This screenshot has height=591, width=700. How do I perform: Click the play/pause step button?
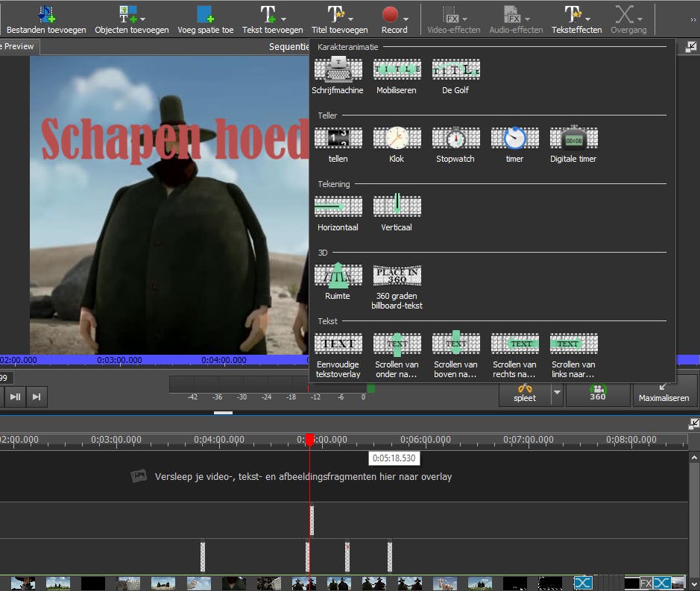[x=15, y=396]
